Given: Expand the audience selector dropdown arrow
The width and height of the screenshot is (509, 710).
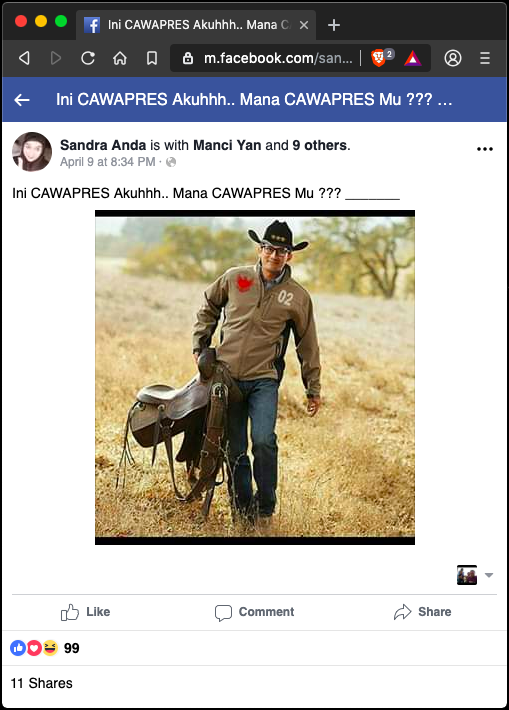Looking at the screenshot, I should point(489,575).
